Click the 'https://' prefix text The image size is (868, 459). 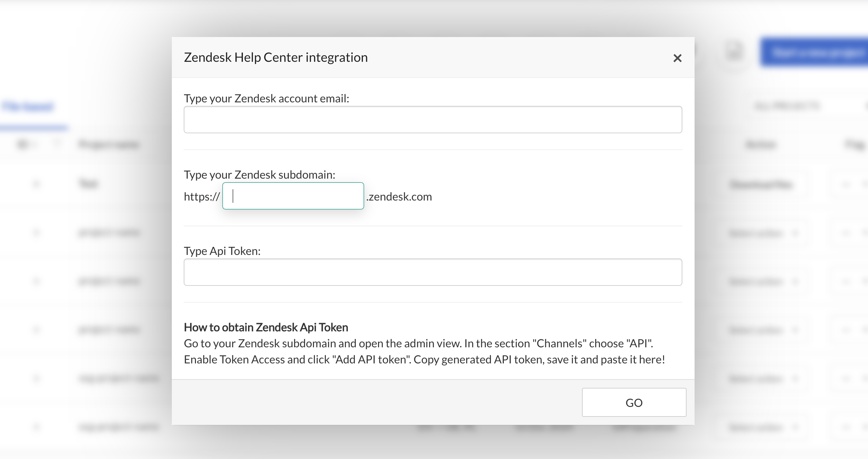(202, 196)
